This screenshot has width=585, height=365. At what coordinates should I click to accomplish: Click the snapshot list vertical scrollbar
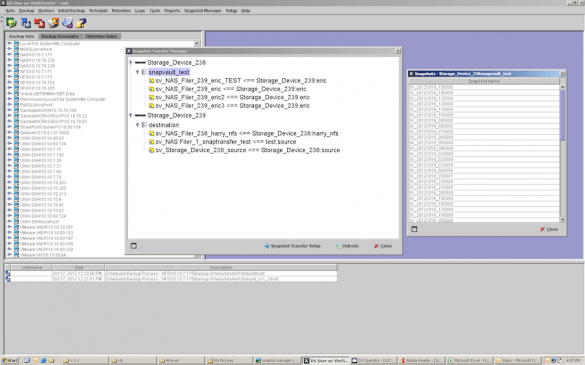tap(563, 153)
